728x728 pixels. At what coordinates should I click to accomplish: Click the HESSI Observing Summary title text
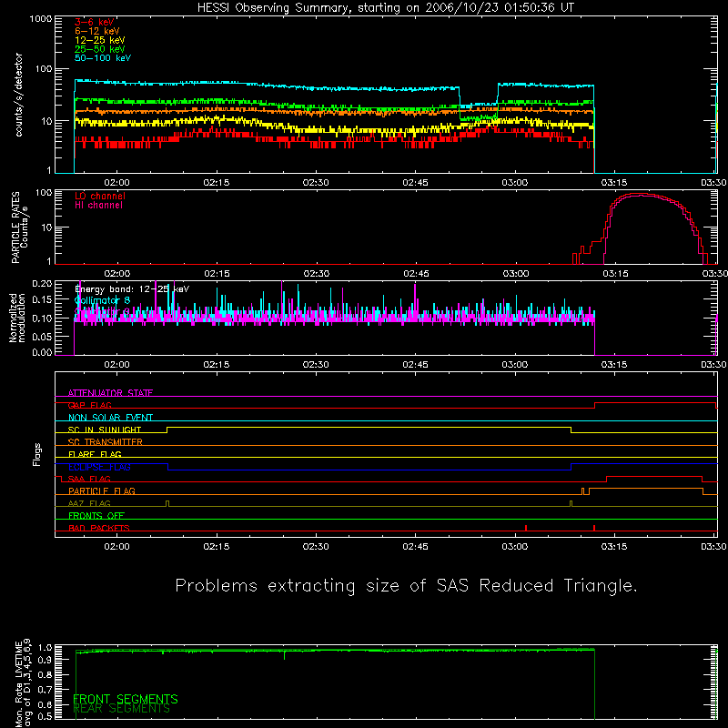point(386,8)
